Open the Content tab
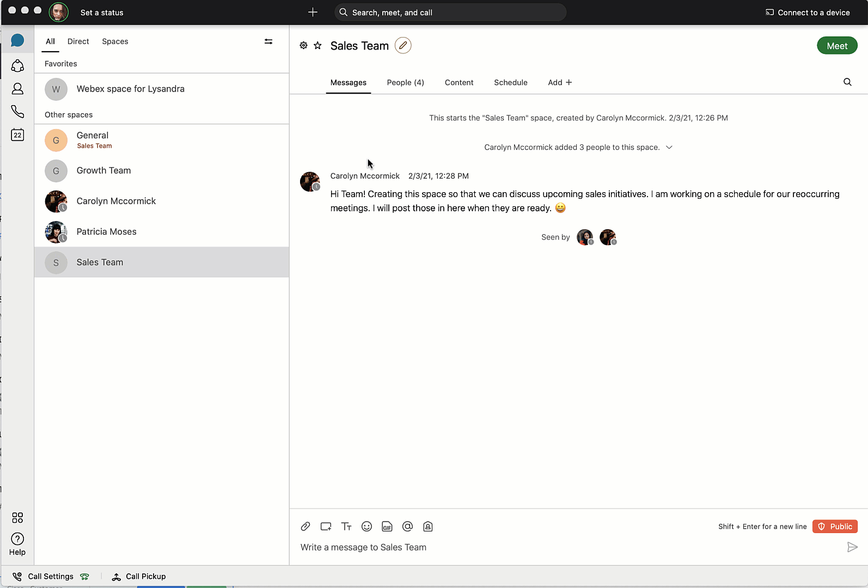The image size is (868, 588). (x=459, y=83)
